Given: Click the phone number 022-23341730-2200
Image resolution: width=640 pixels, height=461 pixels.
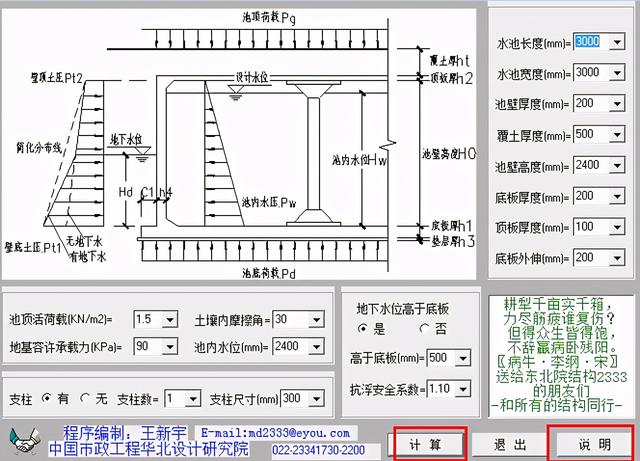Looking at the screenshot, I should (318, 450).
